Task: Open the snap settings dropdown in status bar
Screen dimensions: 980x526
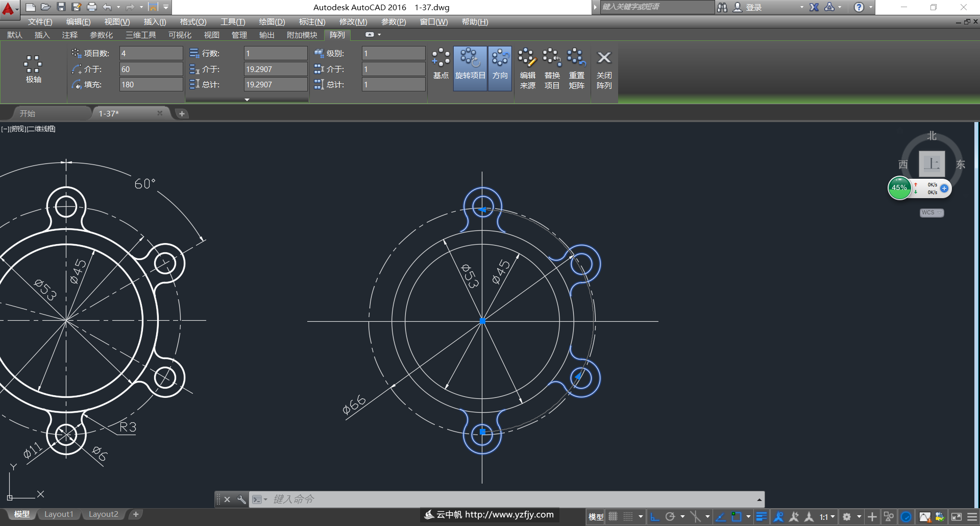Action: click(641, 517)
